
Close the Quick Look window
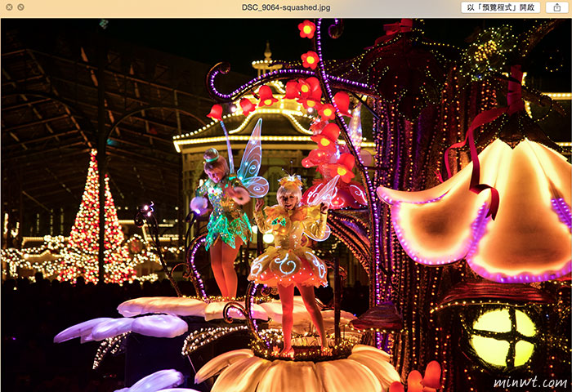[x=10, y=7]
